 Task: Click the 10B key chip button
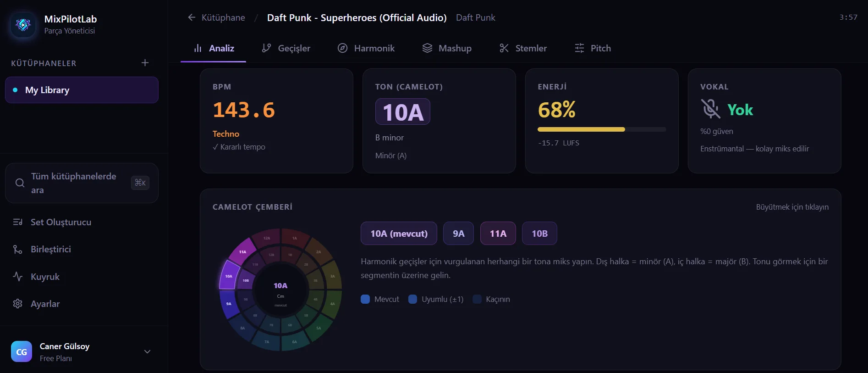(539, 234)
